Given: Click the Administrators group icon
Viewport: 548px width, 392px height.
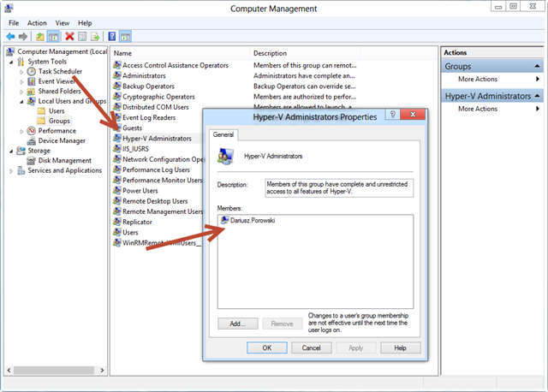Looking at the screenshot, I should pyautogui.click(x=116, y=75).
